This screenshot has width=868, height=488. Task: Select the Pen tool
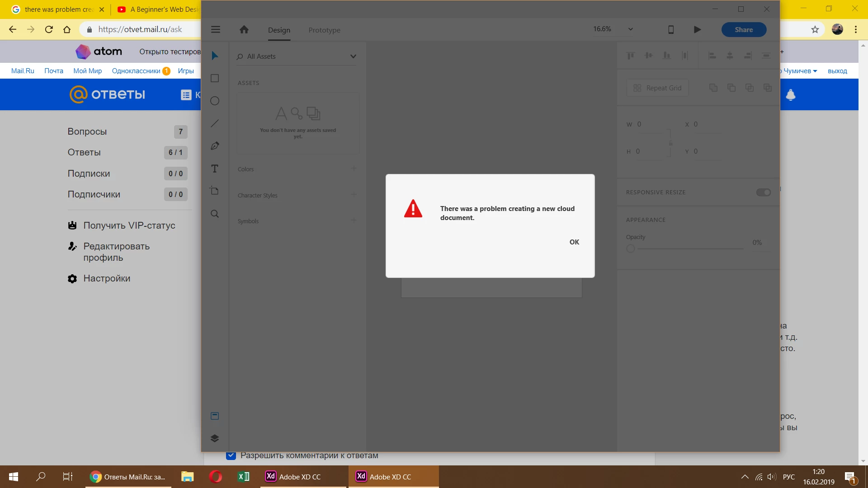[x=215, y=146]
